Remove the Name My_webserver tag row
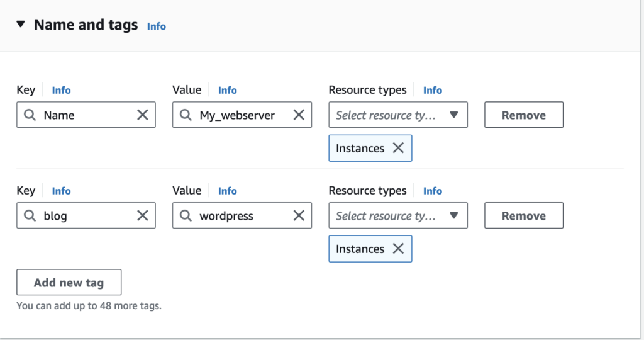The height and width of the screenshot is (340, 644). coord(523,115)
